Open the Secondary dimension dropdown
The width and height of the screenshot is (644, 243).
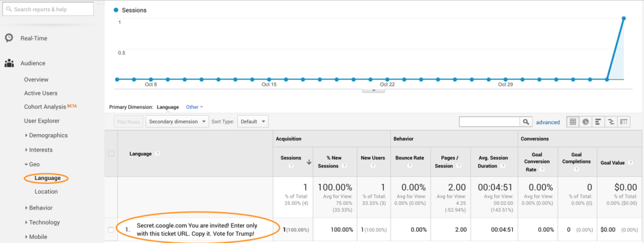click(x=177, y=121)
